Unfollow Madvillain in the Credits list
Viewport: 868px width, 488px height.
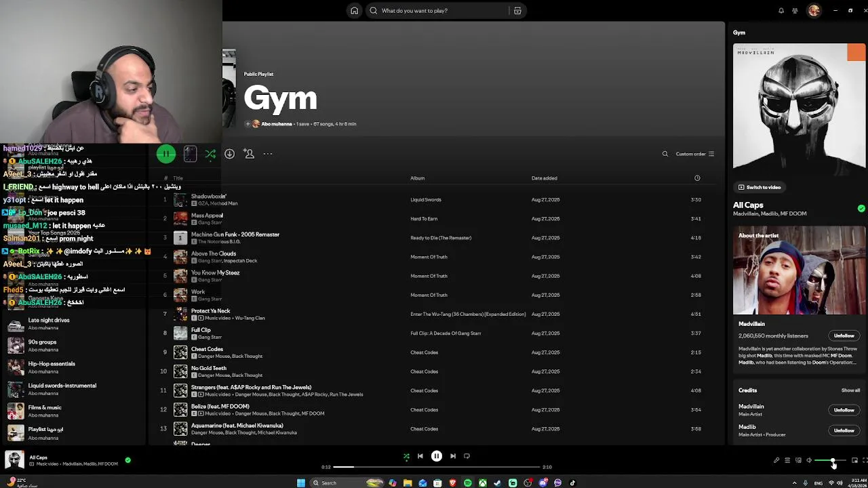point(844,410)
